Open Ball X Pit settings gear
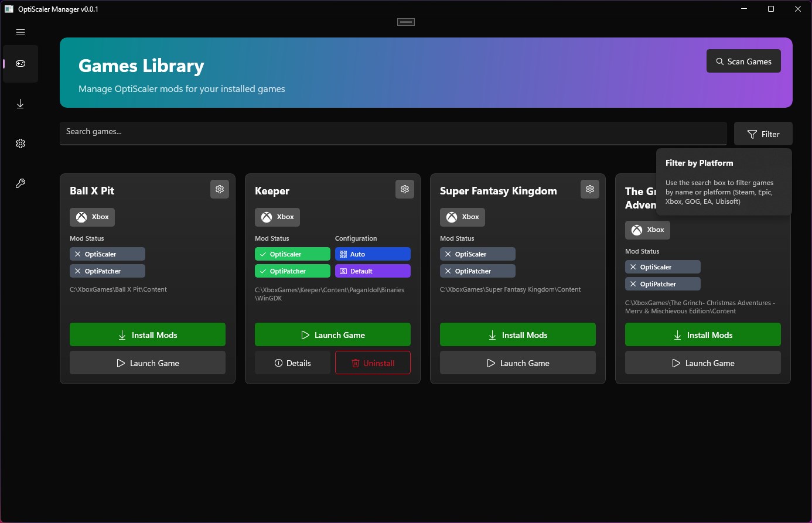The height and width of the screenshot is (523, 812). click(220, 189)
